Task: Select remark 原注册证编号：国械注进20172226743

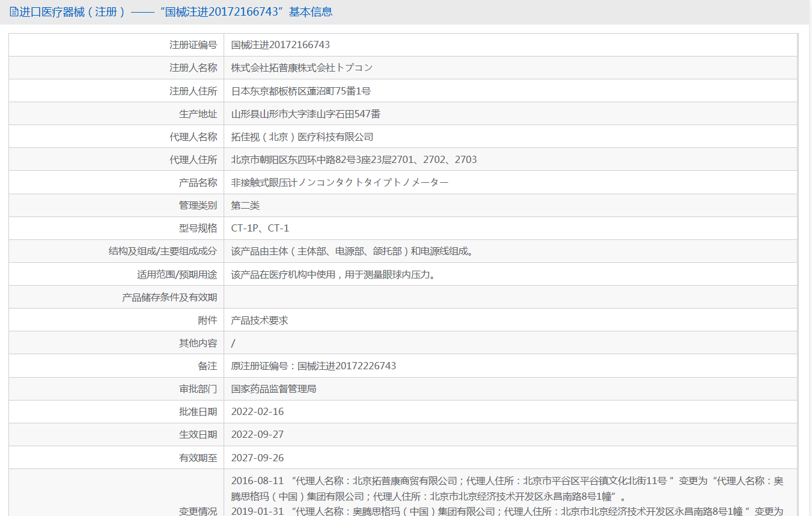Action: (314, 366)
